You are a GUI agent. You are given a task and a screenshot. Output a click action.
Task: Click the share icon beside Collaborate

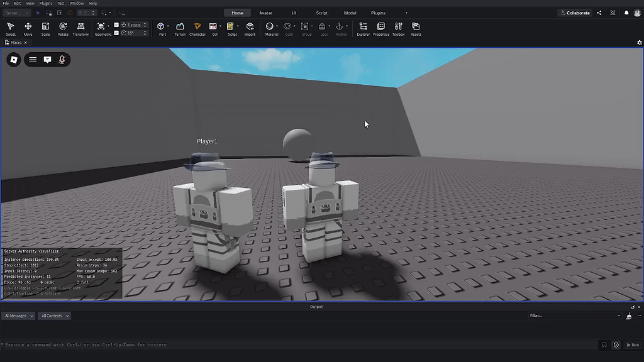[599, 13]
